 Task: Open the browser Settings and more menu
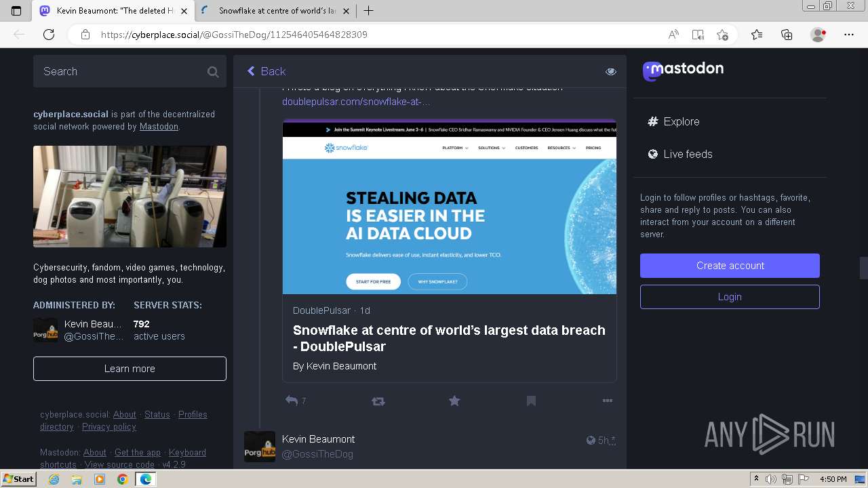pyautogui.click(x=849, y=35)
